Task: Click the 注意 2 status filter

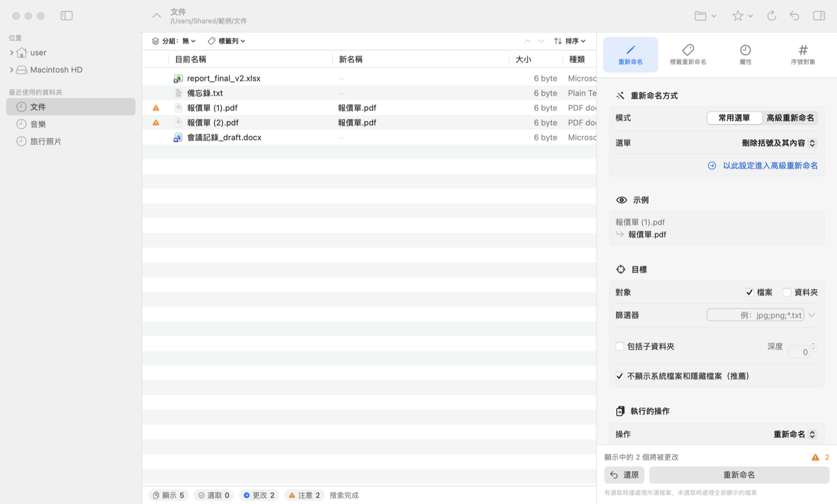Action: [304, 495]
